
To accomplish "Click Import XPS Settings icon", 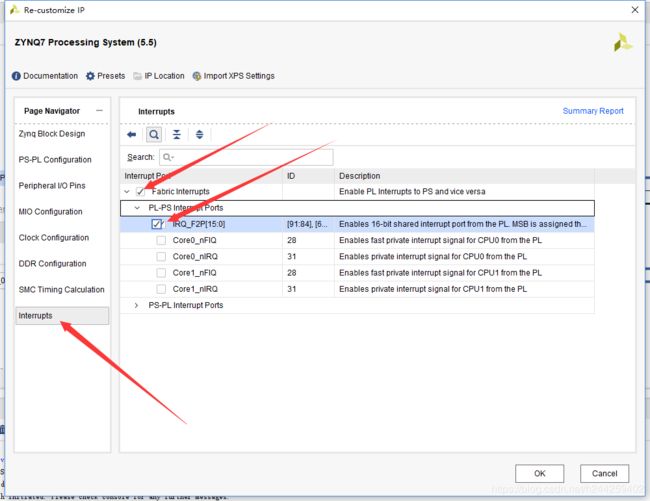I will point(197,76).
